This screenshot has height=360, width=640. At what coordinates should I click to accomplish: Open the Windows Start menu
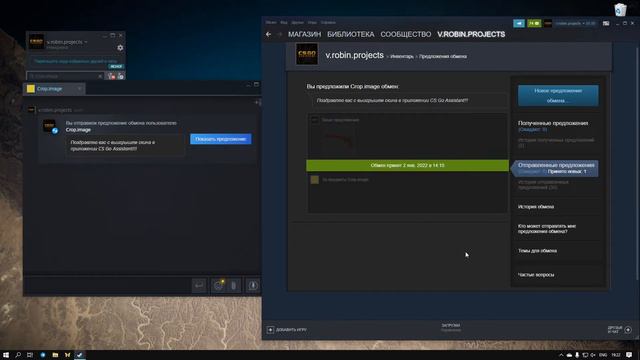point(6,355)
